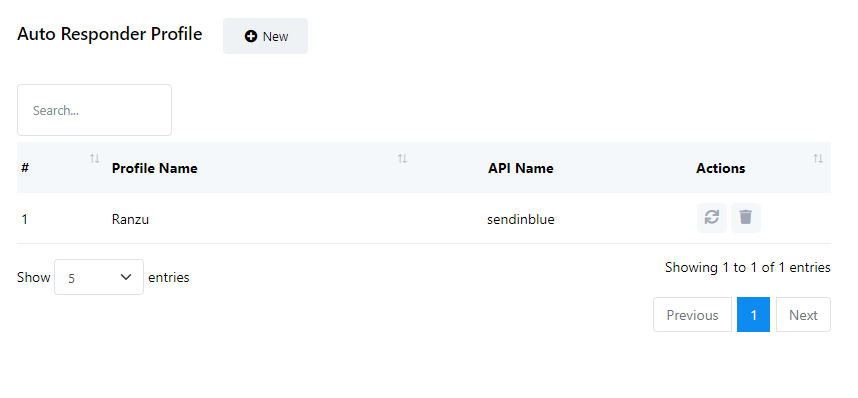Click the Previous pagination button

[692, 315]
